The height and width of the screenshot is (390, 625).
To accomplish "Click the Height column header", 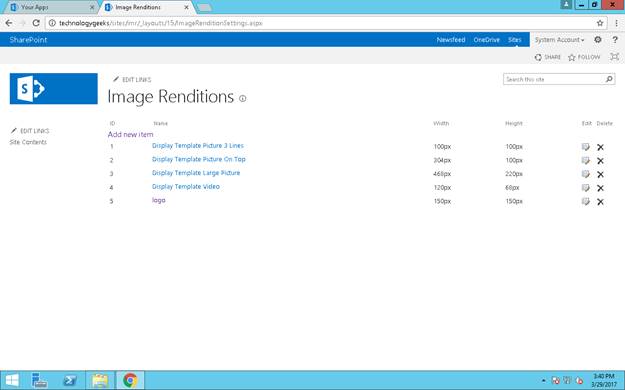I will click(x=514, y=123).
